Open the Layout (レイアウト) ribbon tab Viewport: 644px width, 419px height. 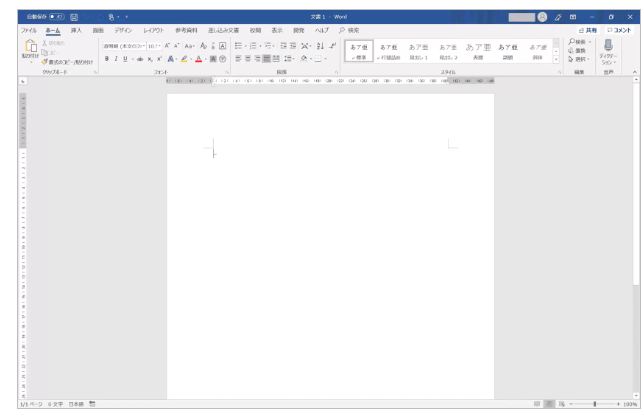point(153,32)
